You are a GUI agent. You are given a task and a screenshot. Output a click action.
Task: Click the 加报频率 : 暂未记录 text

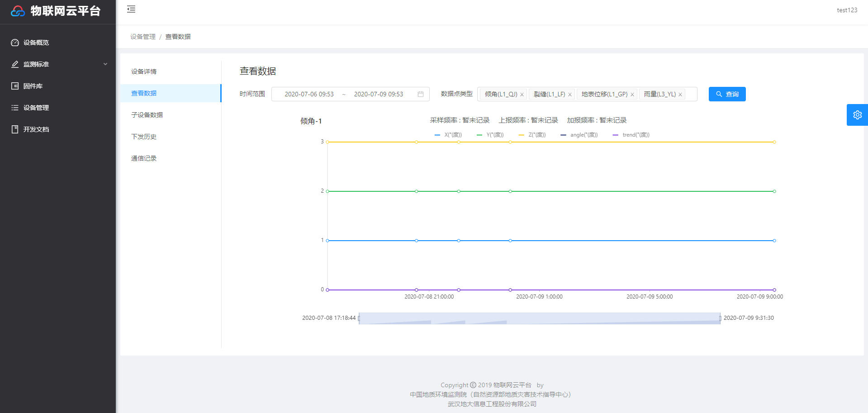point(597,120)
